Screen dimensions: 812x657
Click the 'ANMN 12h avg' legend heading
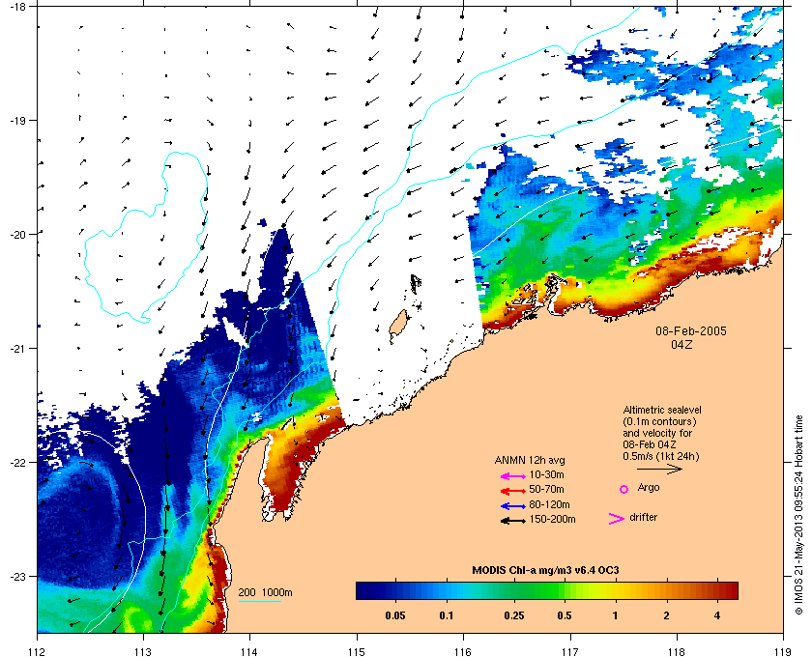coord(530,460)
